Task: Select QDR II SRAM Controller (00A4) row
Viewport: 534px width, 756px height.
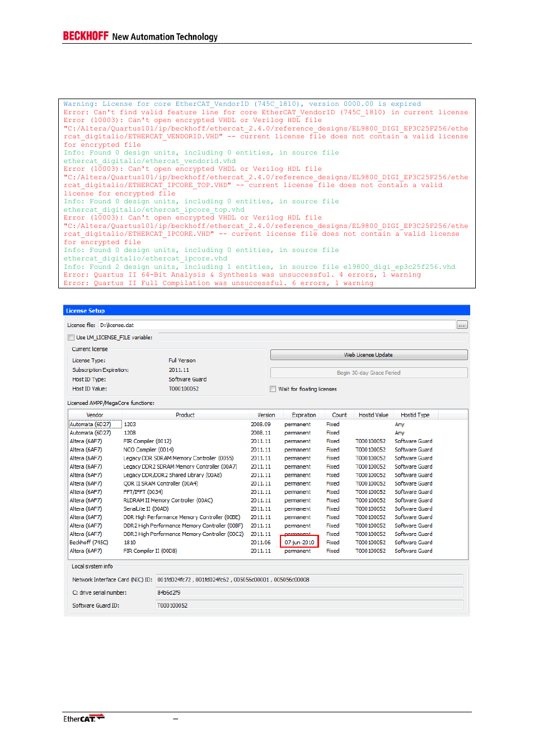Action: pos(268,483)
